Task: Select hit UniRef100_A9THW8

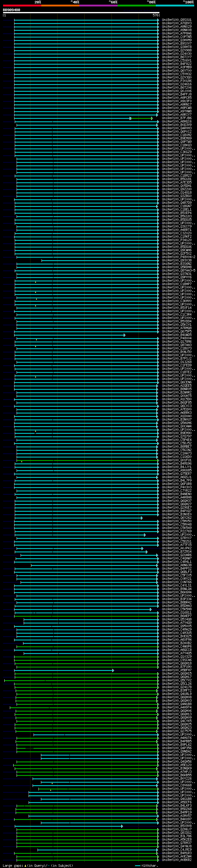Action: [176, 111]
